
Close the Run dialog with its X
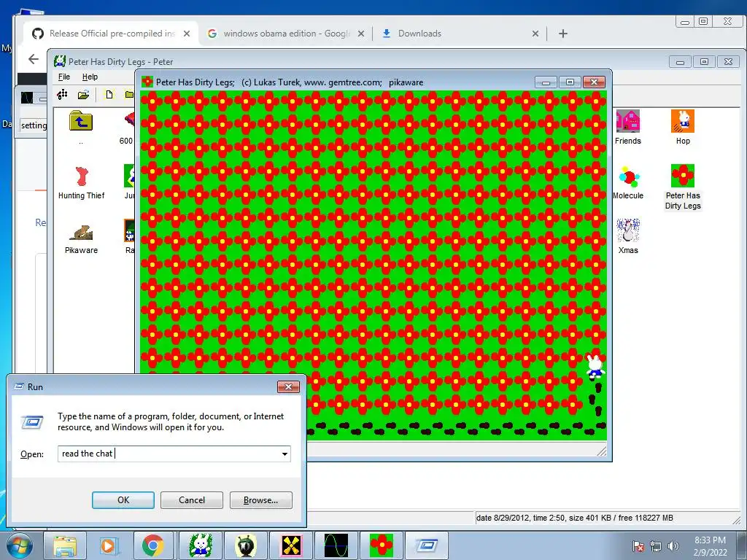(x=288, y=386)
